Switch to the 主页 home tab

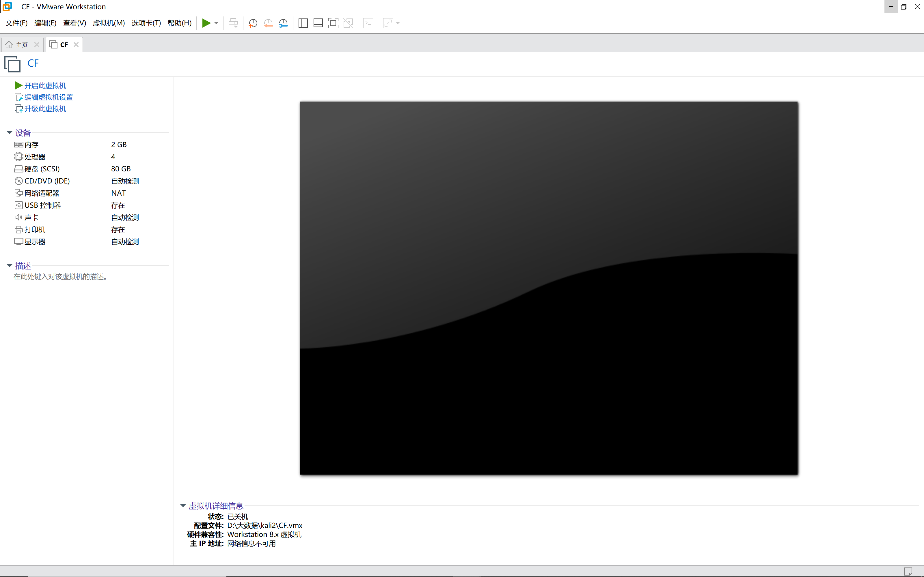(x=21, y=44)
